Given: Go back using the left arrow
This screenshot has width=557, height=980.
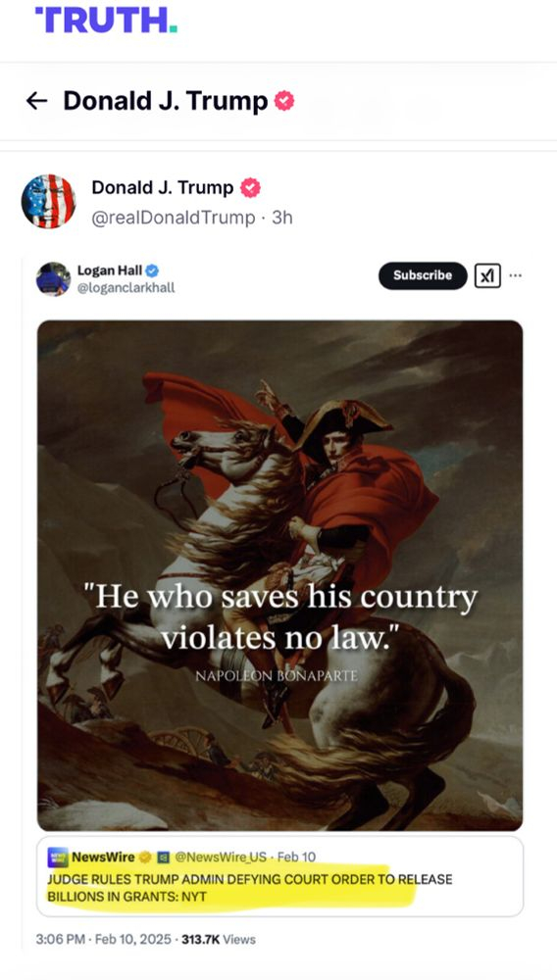Looking at the screenshot, I should point(36,101).
